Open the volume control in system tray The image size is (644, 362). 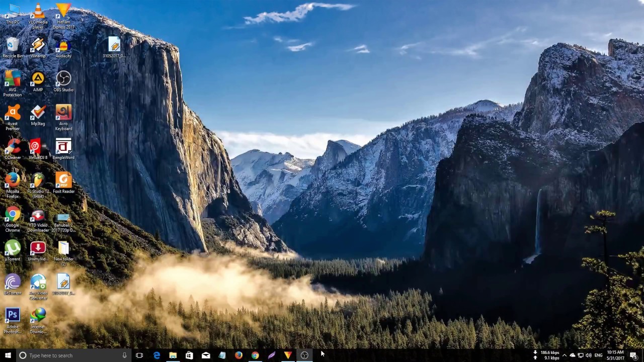click(589, 355)
